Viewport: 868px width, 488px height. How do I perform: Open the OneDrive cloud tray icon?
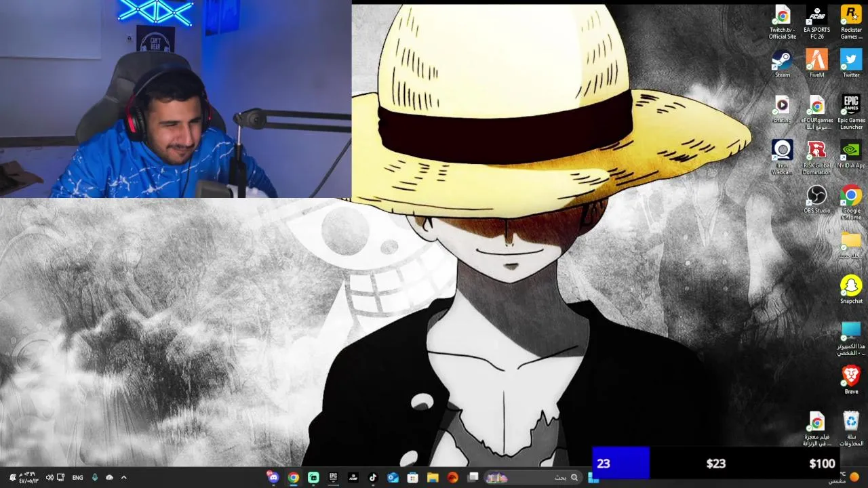pos(109,477)
